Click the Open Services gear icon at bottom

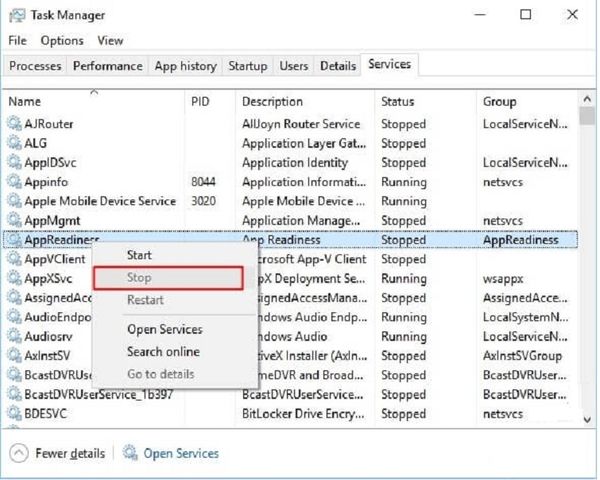pos(130,454)
